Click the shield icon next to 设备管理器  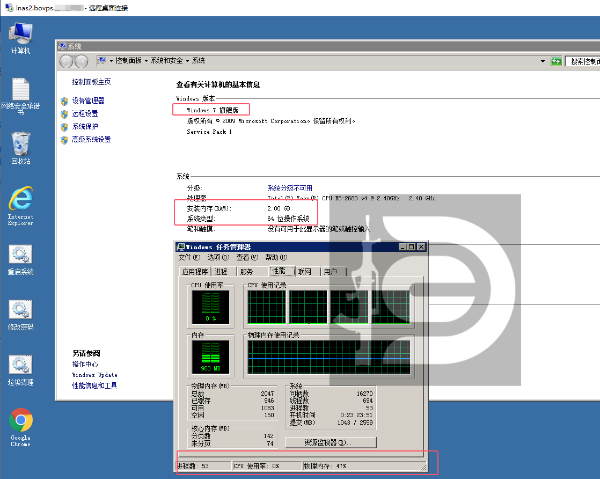tap(64, 101)
